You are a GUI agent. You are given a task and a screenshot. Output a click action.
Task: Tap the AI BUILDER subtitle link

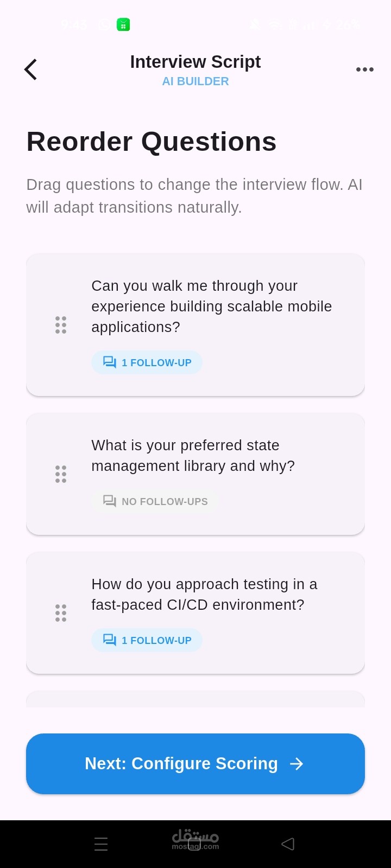(195, 81)
